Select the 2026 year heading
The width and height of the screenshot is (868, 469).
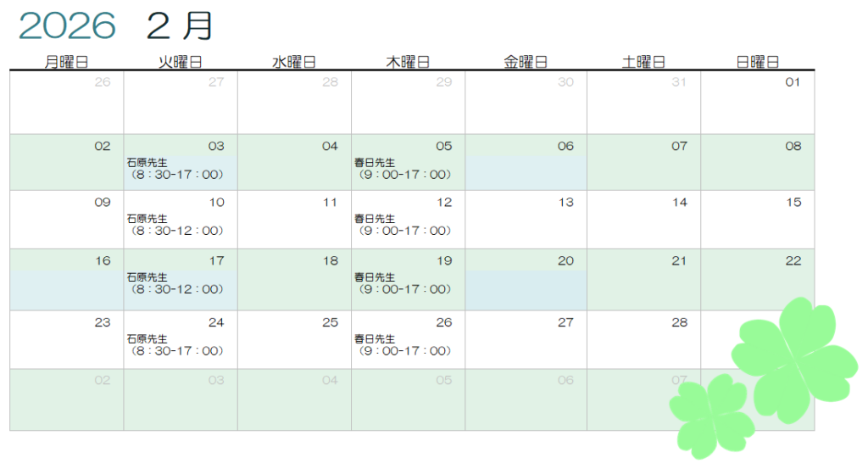pos(67,26)
